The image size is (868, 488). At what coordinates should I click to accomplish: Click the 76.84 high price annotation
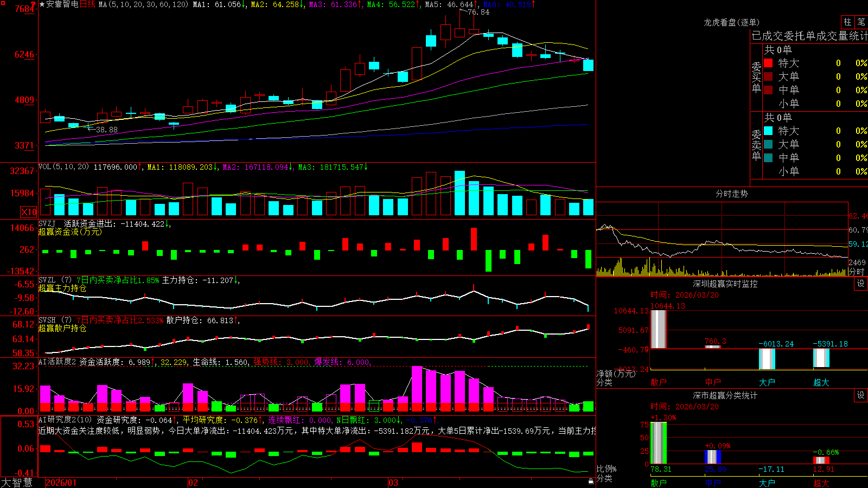478,12
